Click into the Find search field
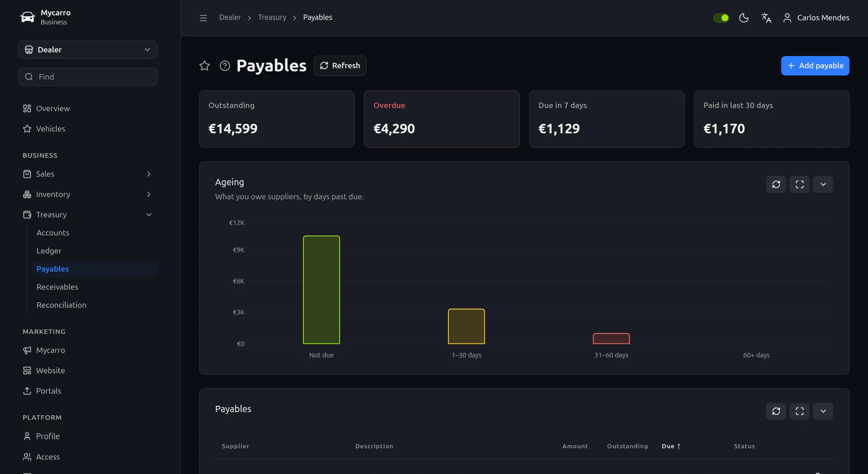 (88, 77)
